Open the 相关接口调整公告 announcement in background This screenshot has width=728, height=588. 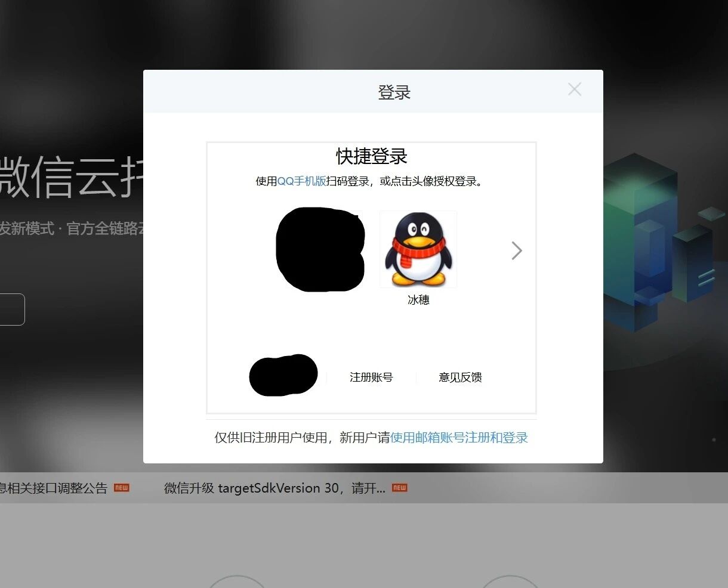(x=54, y=488)
